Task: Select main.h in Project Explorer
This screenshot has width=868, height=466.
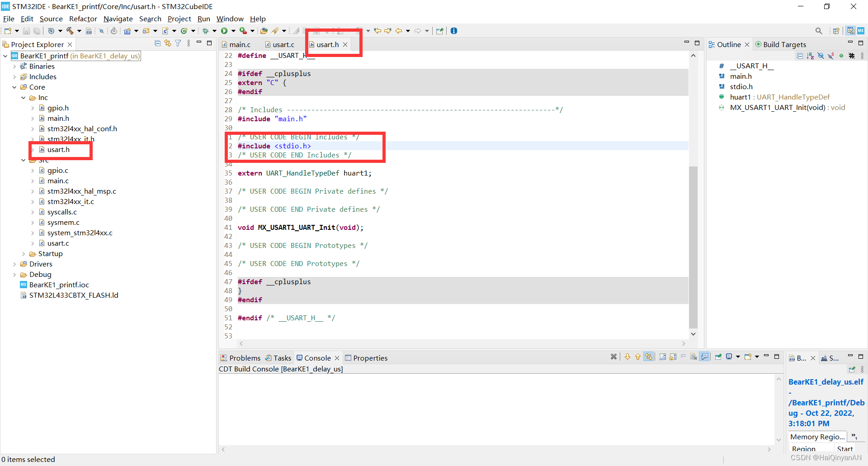Action: pos(58,119)
